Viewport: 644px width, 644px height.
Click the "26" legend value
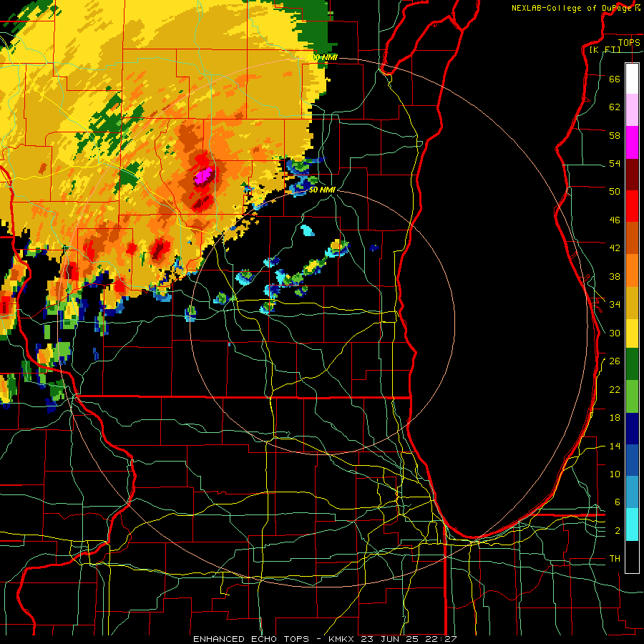click(615, 361)
